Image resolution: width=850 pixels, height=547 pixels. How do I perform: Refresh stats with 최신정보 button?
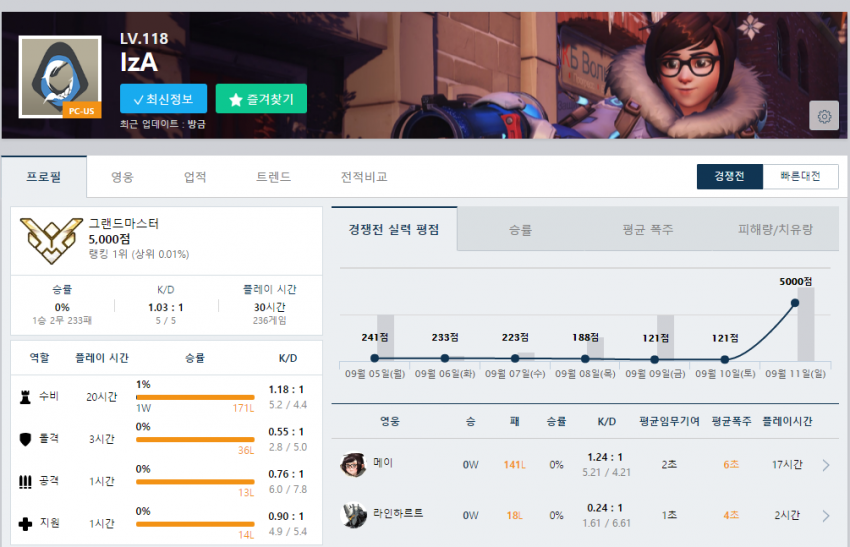click(163, 99)
